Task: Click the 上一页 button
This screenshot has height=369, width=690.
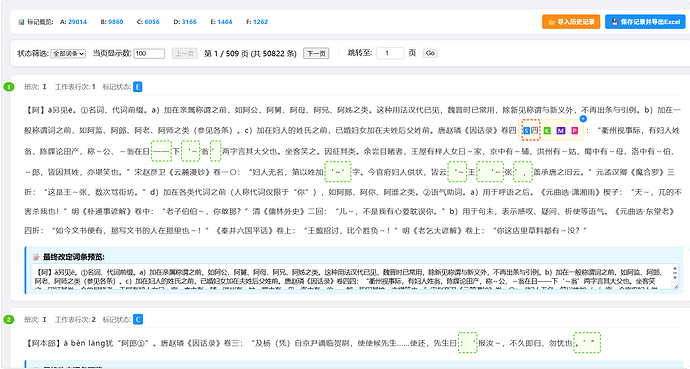Action: click(184, 54)
